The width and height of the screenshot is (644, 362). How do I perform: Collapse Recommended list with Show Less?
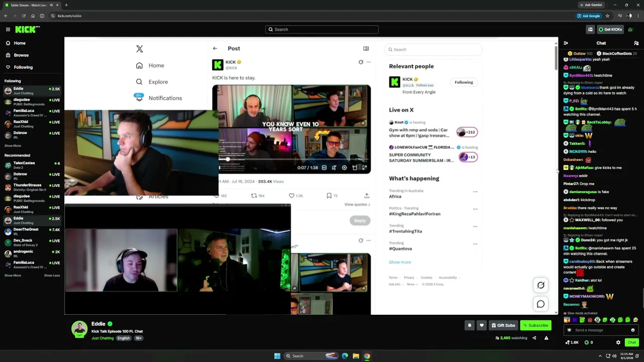(x=52, y=276)
